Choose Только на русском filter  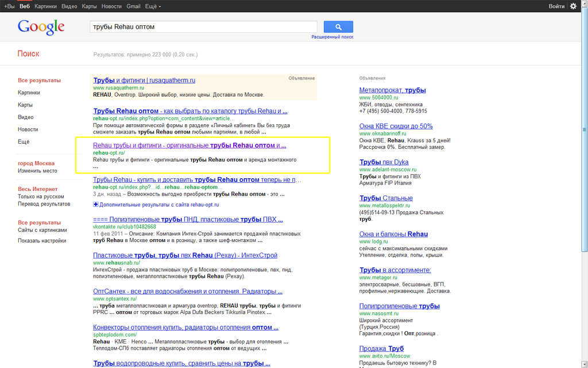tap(41, 197)
